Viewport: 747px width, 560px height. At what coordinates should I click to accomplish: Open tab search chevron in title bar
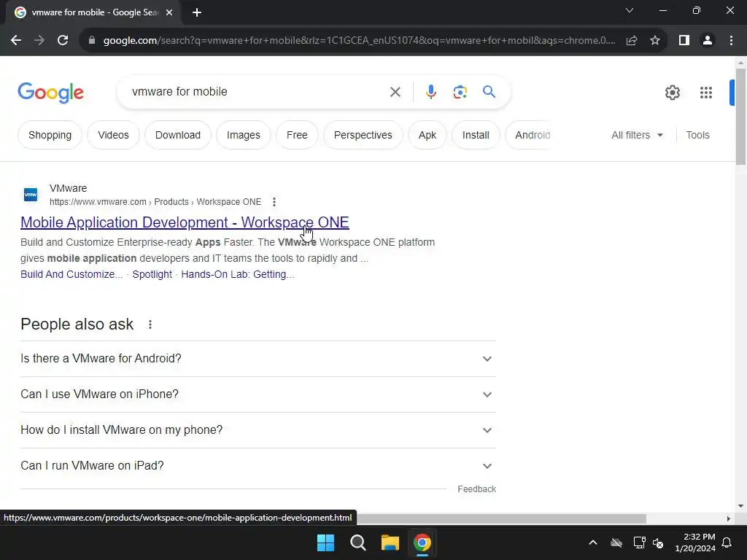pos(630,10)
